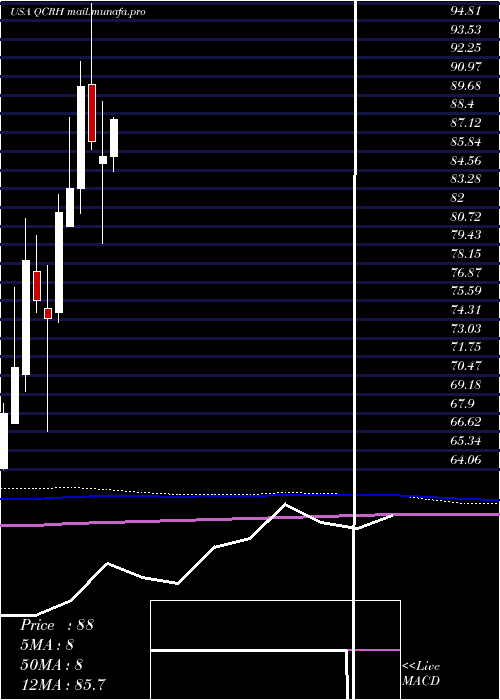Click the 84.56 price axis label
This screenshot has width=500, height=700.
466,161
